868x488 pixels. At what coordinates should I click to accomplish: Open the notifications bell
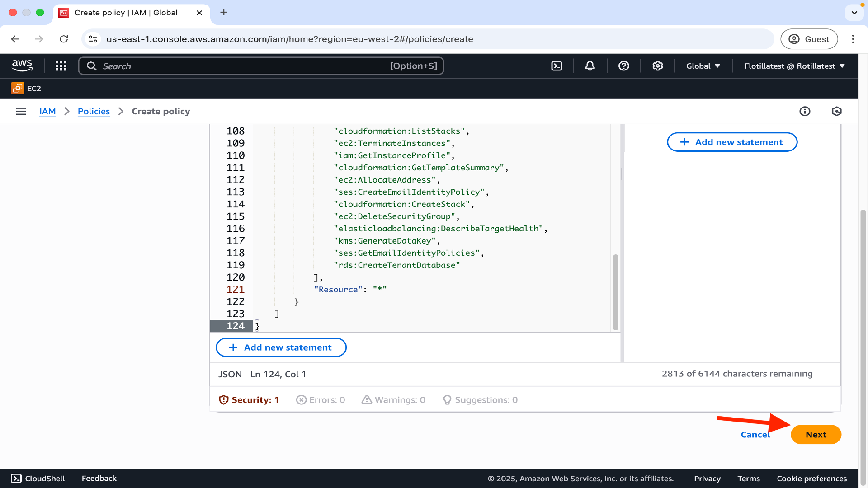point(590,66)
